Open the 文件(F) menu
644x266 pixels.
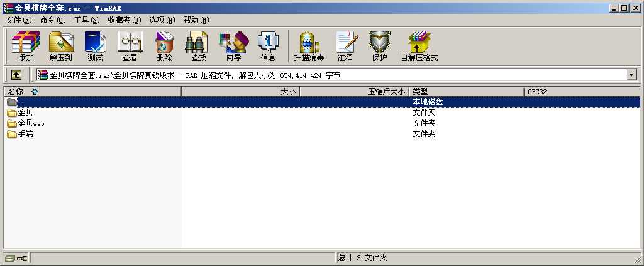click(18, 19)
